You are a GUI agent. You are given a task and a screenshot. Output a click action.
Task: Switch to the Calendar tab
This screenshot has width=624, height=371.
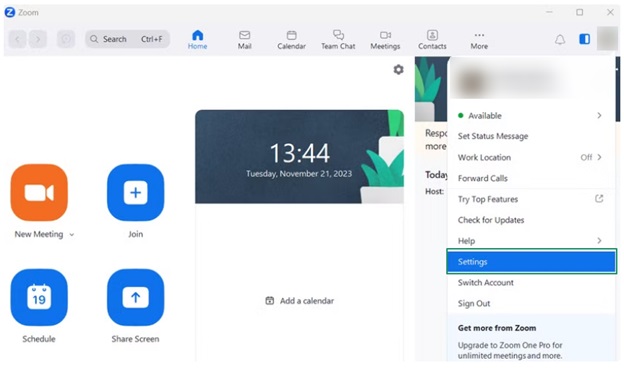pos(291,39)
